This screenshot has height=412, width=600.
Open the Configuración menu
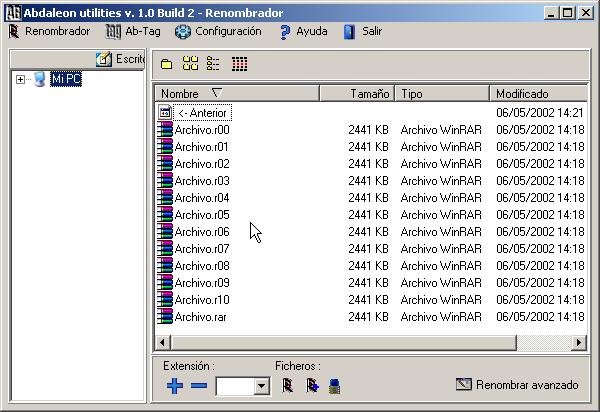[x=218, y=31]
